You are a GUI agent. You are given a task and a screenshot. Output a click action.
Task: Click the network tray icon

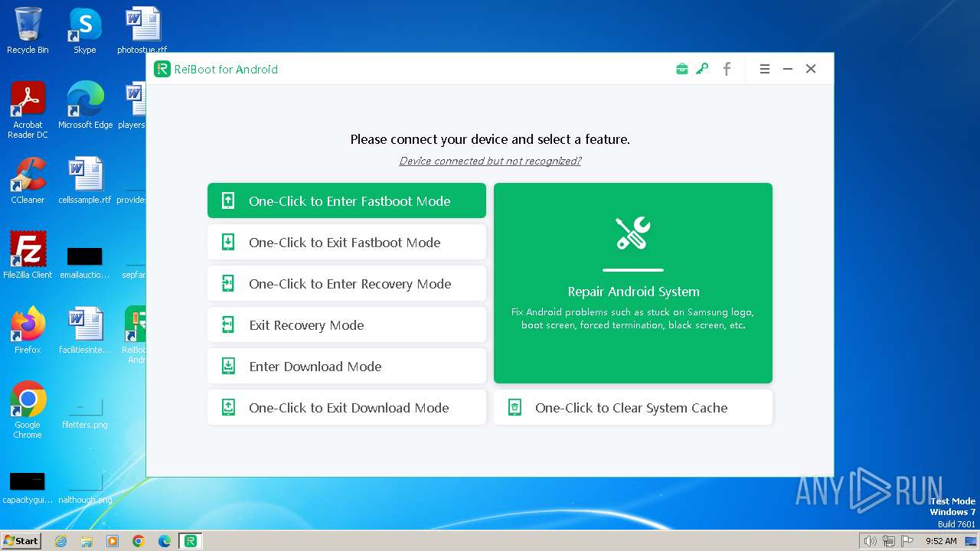[889, 541]
